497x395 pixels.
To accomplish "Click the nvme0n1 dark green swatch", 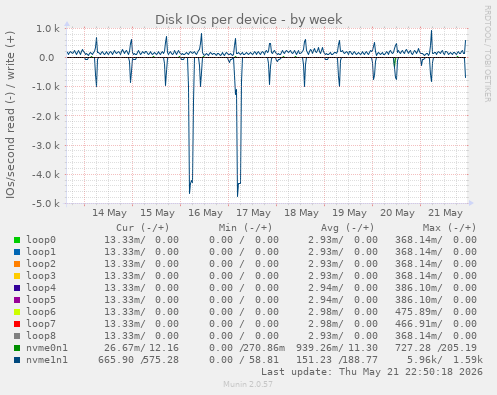I will click(x=17, y=348).
